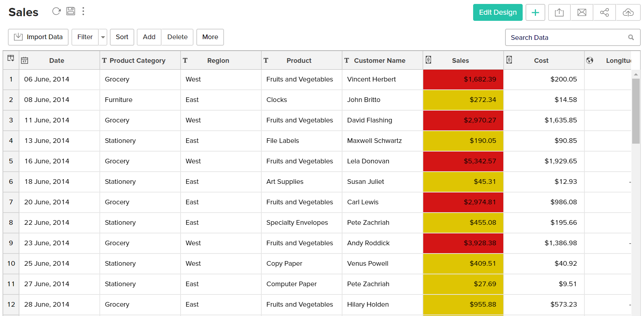Select the red $1,682.39 sales cell
This screenshot has height=316, width=644.
pyautogui.click(x=463, y=79)
